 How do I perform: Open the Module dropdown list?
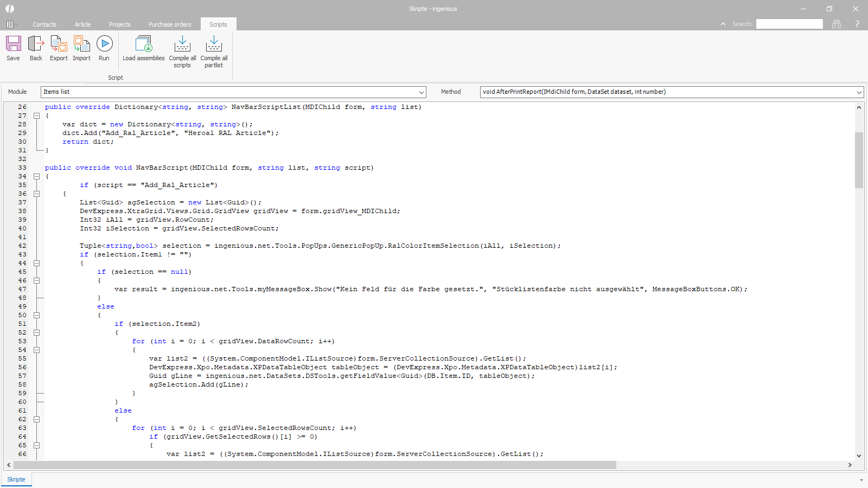422,92
